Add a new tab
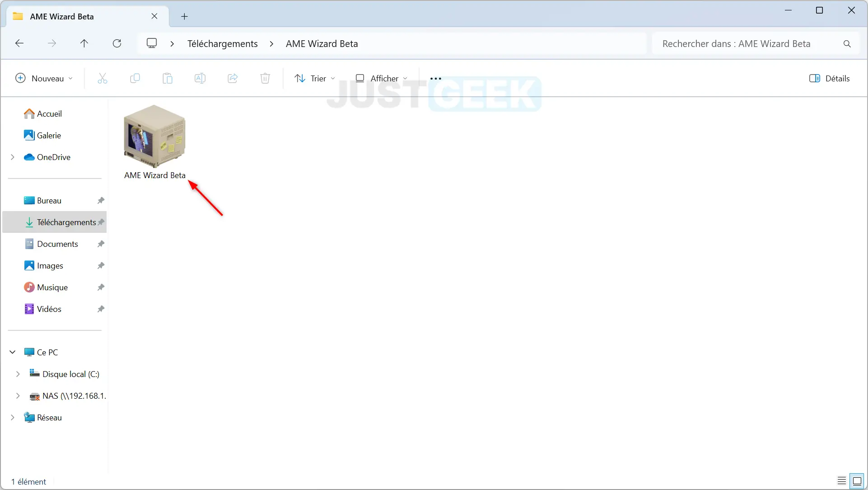Screen dimensions: 868x490 click(x=184, y=17)
